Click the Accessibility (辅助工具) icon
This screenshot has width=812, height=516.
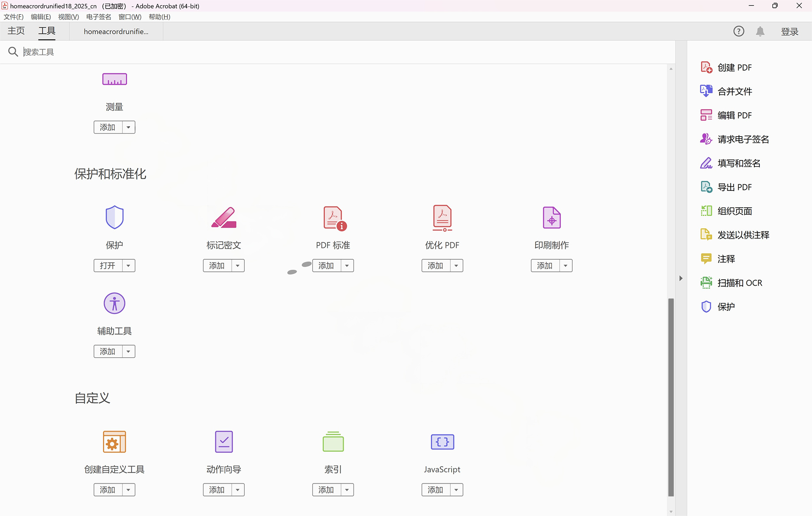115,303
